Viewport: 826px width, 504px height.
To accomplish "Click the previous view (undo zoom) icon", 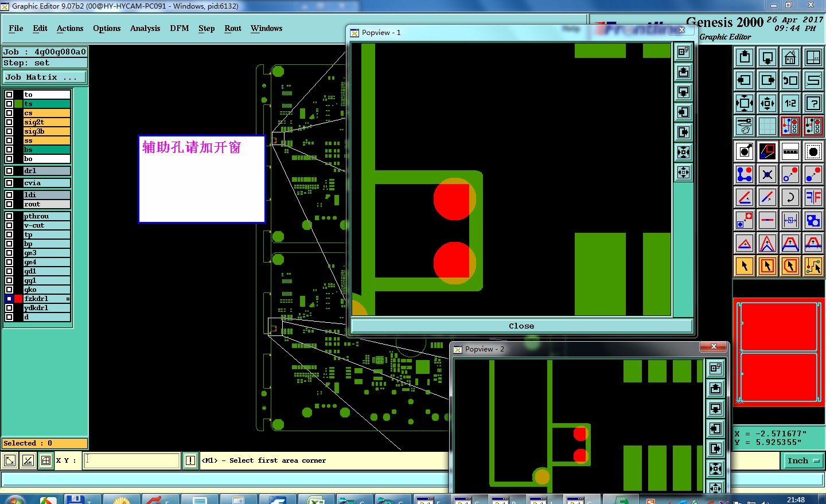I will (790, 80).
